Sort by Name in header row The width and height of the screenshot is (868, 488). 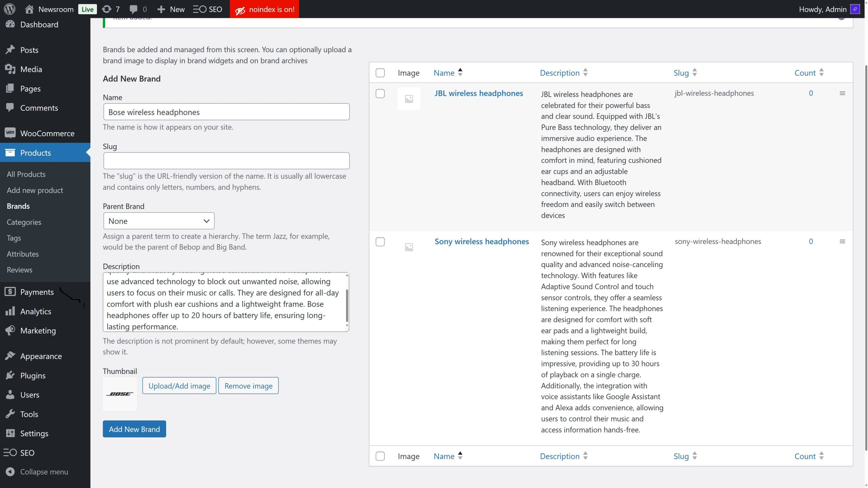[448, 73]
